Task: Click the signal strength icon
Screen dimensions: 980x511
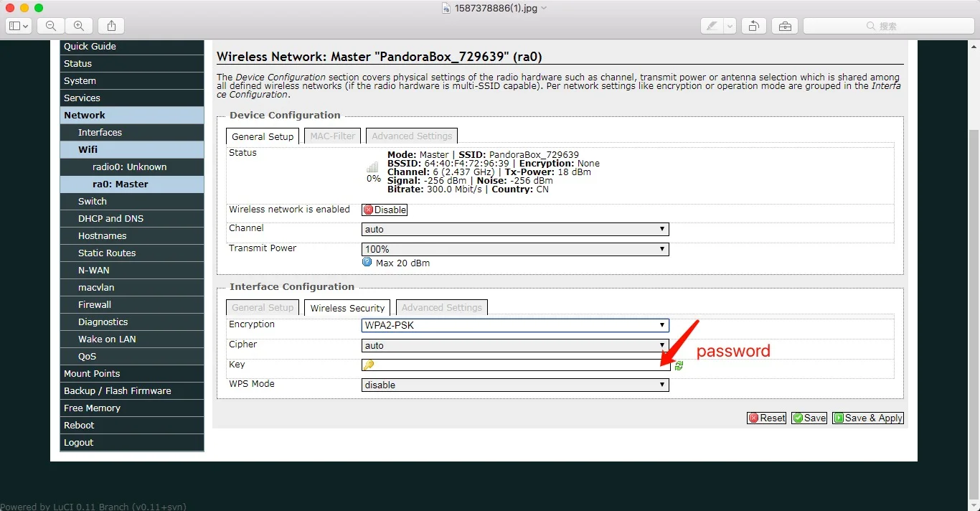Action: [372, 168]
